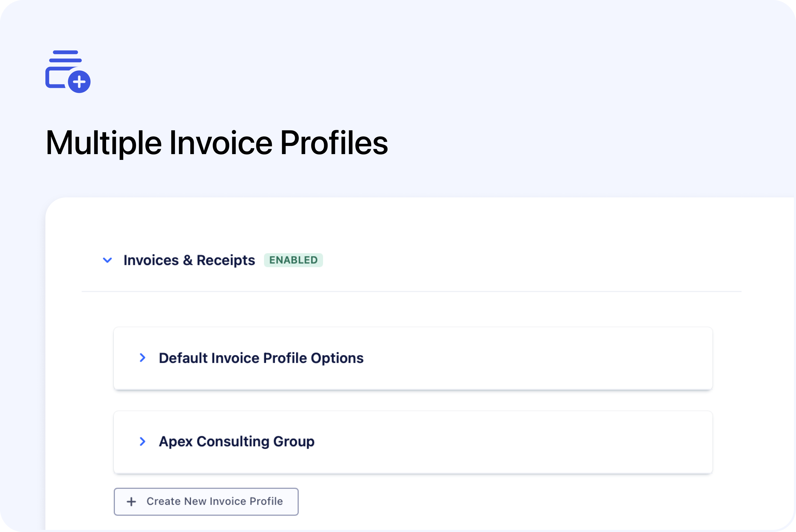The image size is (796, 532).
Task: Open the Apex Consulting Group profile title
Action: [236, 441]
